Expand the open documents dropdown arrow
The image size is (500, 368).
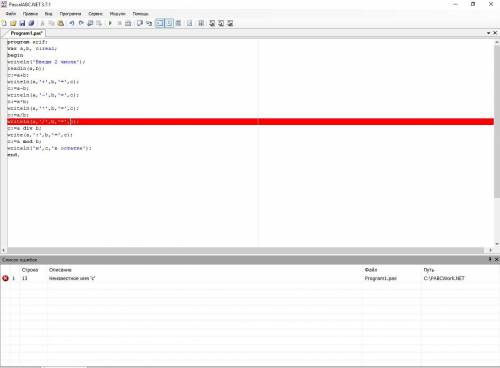coord(488,33)
